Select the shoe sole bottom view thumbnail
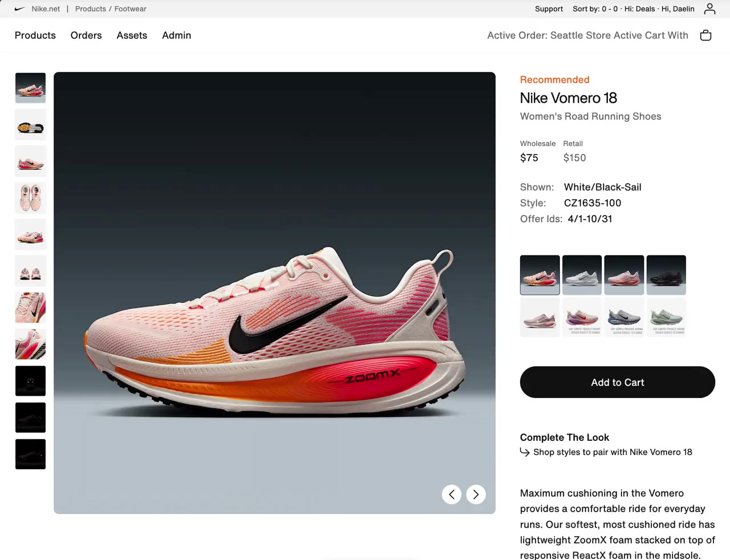Viewport: 730px width, 560px height. pyautogui.click(x=30, y=125)
